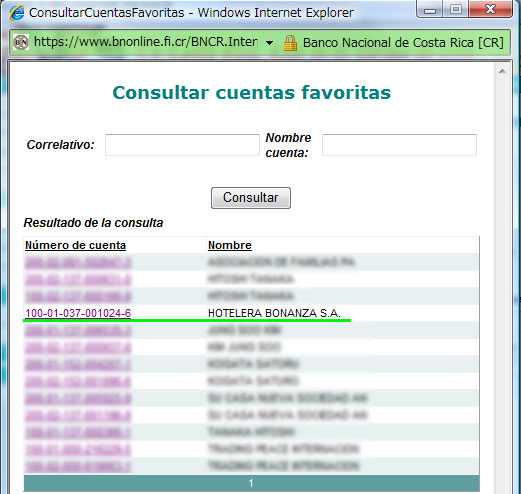Screen dimensions: 521x494
Task: Select the bnonline.fi.cr URL field
Action: tap(146, 42)
